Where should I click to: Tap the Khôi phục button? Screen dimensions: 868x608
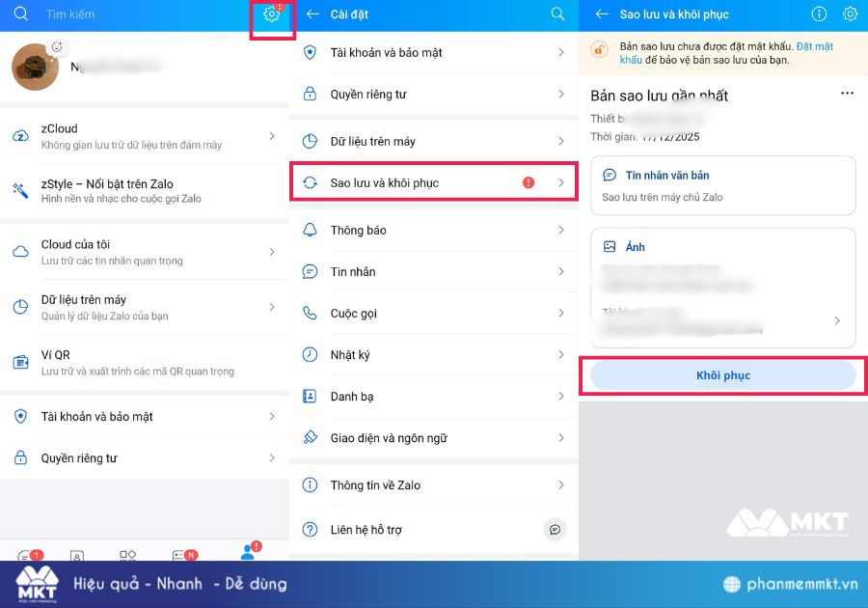723,375
